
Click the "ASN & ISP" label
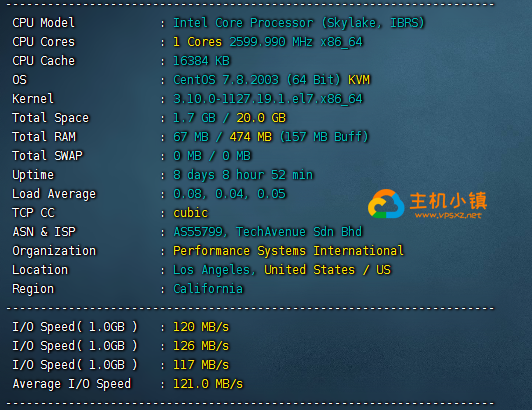[44, 232]
